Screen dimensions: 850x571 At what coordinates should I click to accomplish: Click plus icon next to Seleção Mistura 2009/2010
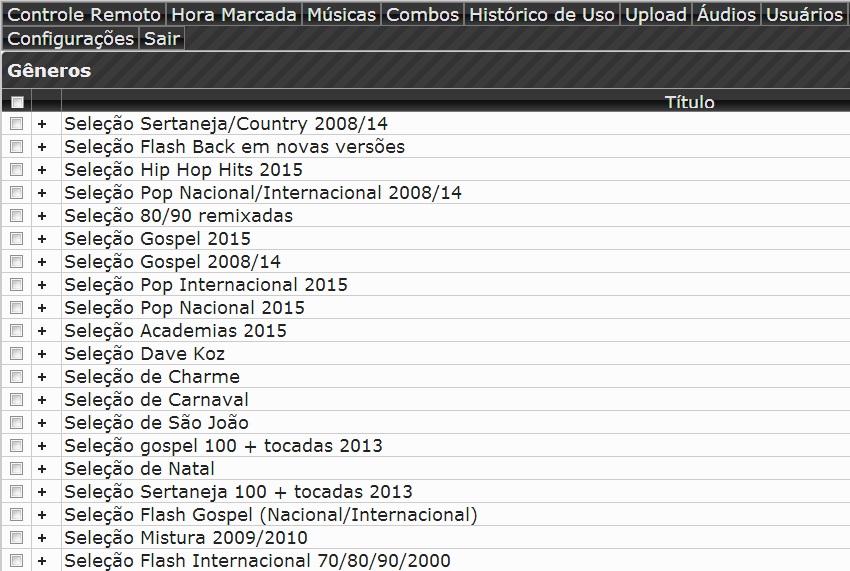42,538
